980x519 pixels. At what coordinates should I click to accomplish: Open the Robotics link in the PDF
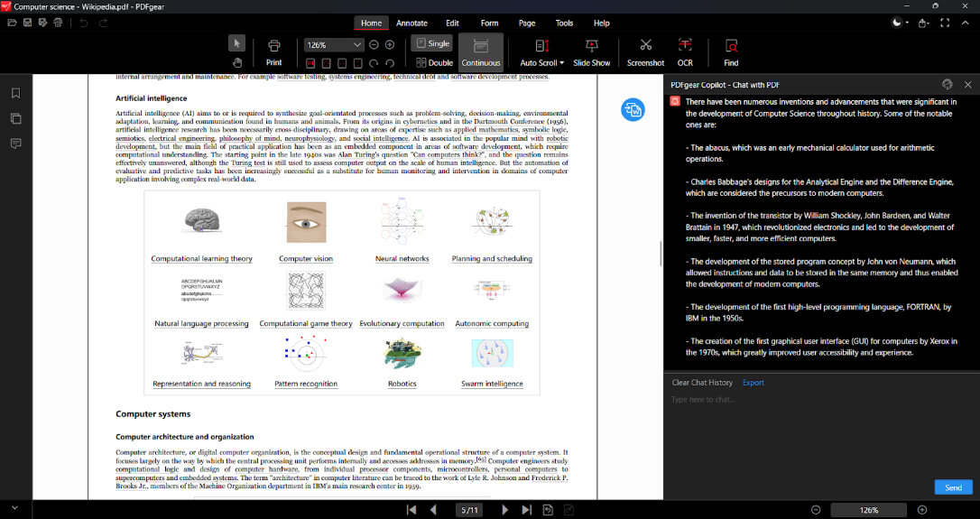pyautogui.click(x=402, y=384)
